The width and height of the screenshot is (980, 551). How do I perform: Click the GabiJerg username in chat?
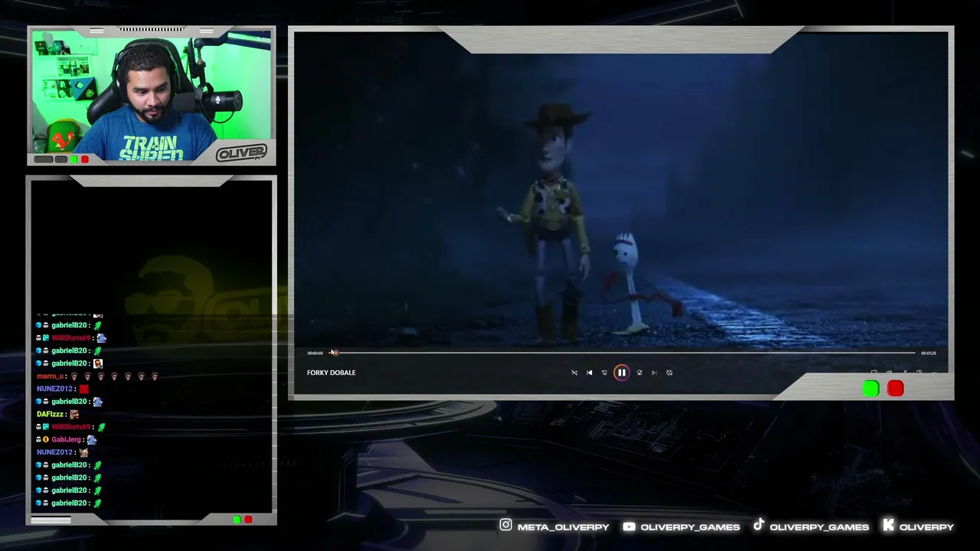(x=66, y=439)
